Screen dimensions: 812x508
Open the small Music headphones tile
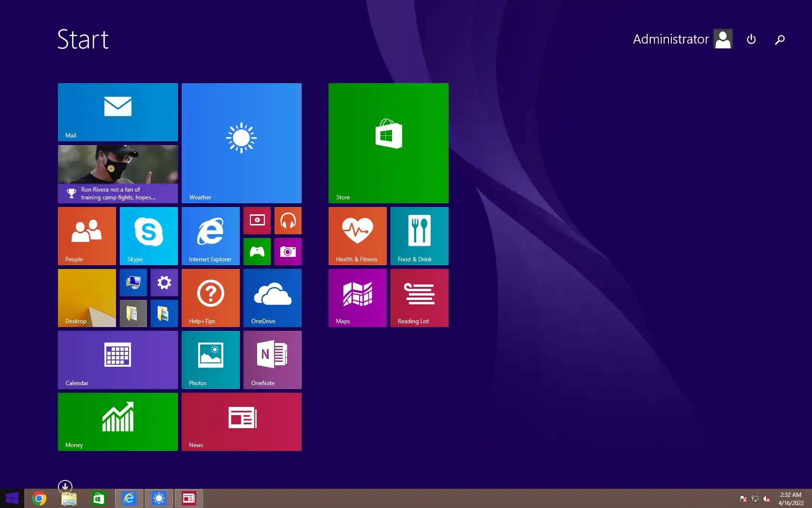[288, 221]
